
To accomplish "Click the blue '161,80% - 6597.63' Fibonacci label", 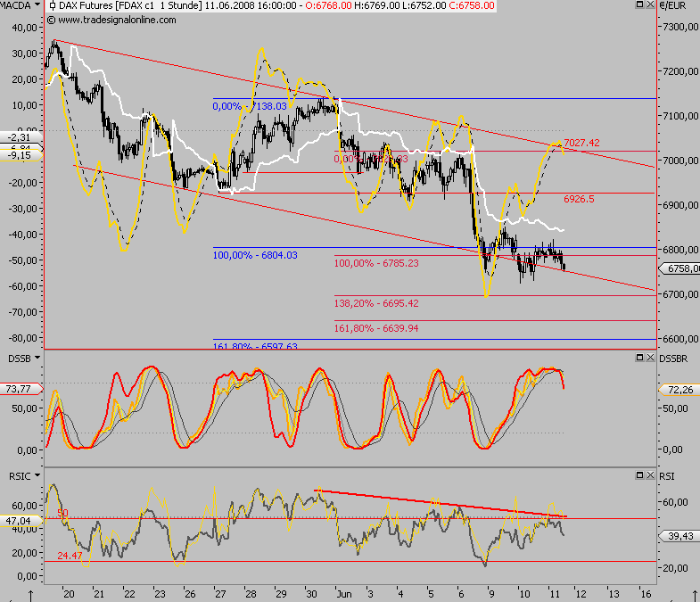I will point(255,346).
